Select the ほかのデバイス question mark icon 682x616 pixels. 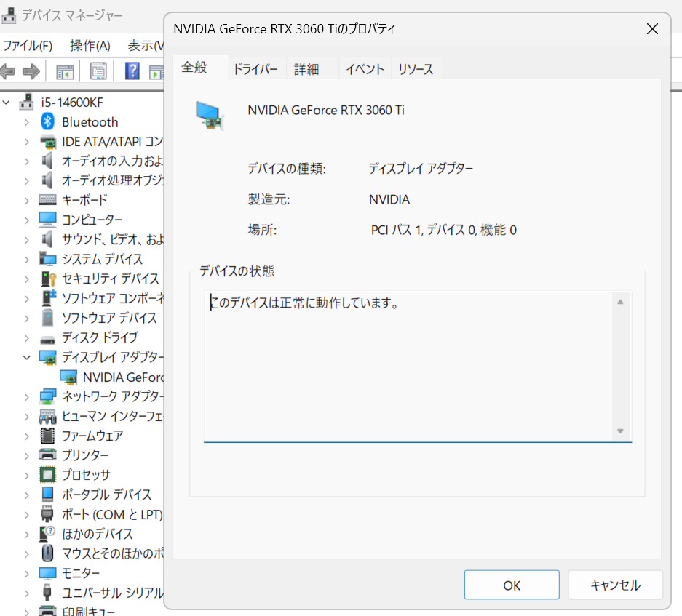[x=47, y=533]
